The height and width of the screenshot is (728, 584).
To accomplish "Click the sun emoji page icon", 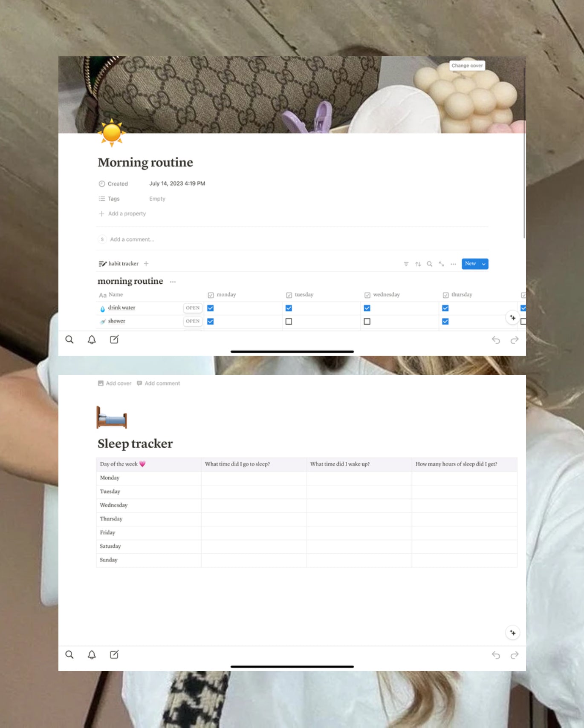I will click(112, 133).
